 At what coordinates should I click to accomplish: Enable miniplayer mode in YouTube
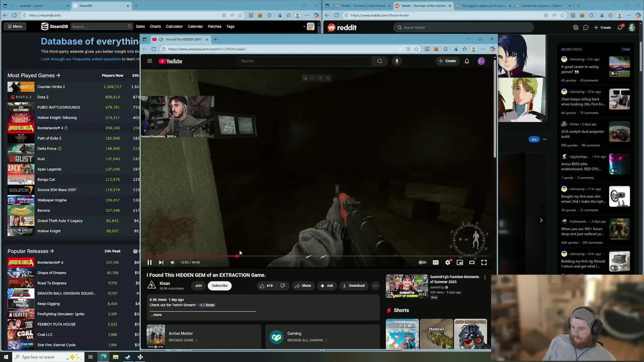pyautogui.click(x=460, y=262)
